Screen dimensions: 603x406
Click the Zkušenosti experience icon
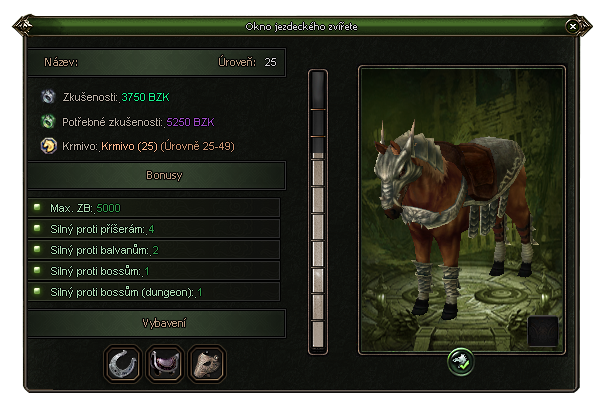click(48, 97)
